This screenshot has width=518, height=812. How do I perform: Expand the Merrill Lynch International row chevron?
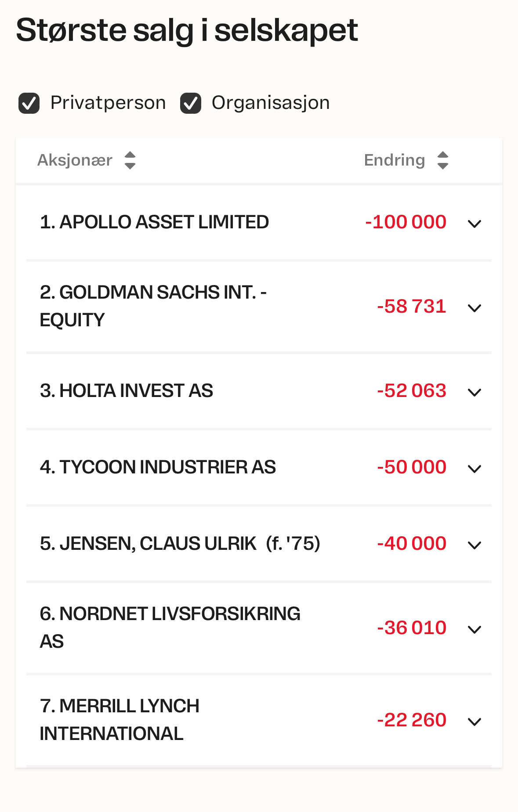pyautogui.click(x=475, y=722)
